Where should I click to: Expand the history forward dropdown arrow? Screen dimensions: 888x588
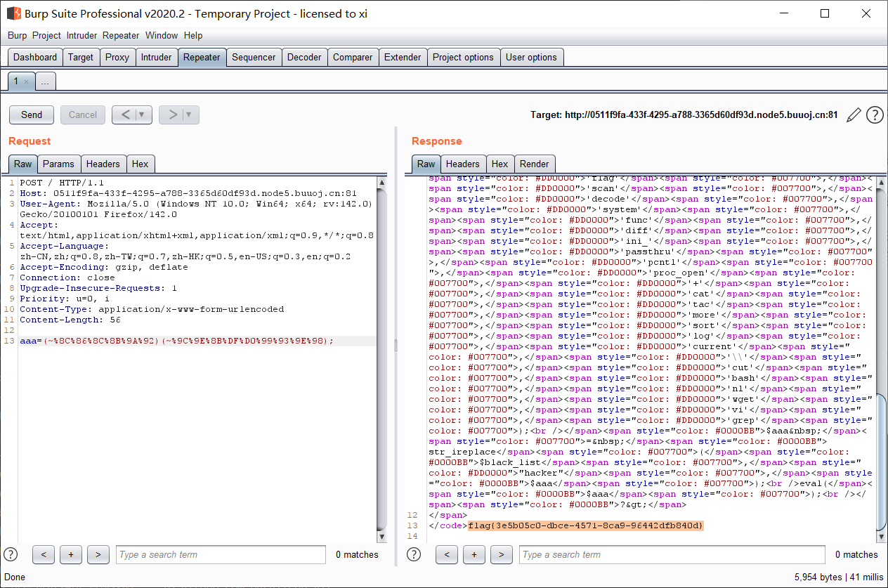tap(189, 115)
